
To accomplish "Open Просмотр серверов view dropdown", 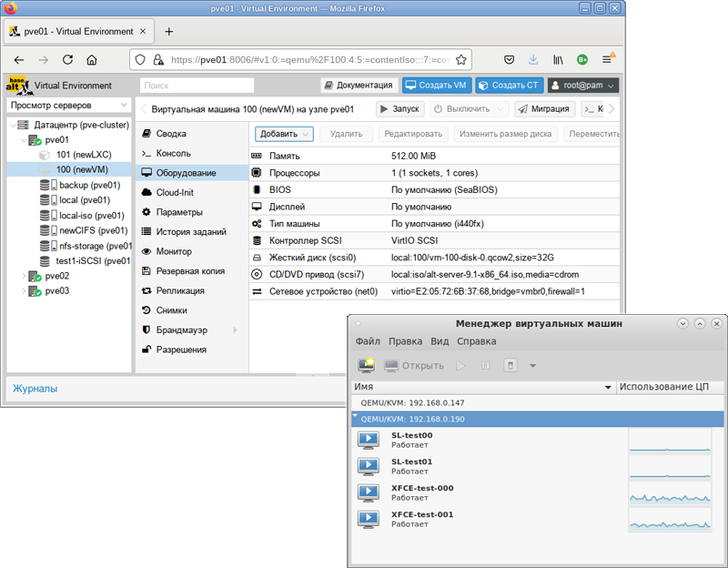I will 69,105.
